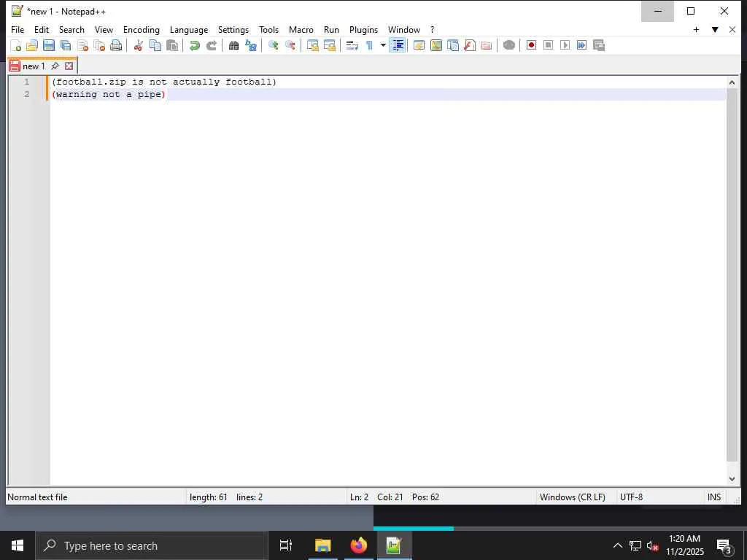Open the Language menu

tap(189, 29)
